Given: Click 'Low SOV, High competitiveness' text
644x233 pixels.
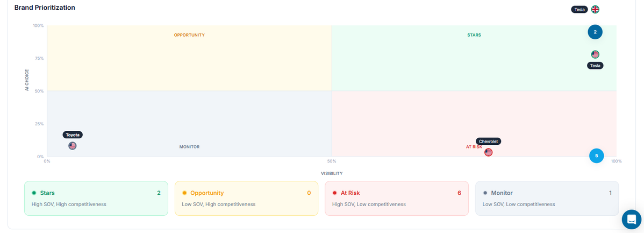Looking at the screenshot, I should click(218, 204).
